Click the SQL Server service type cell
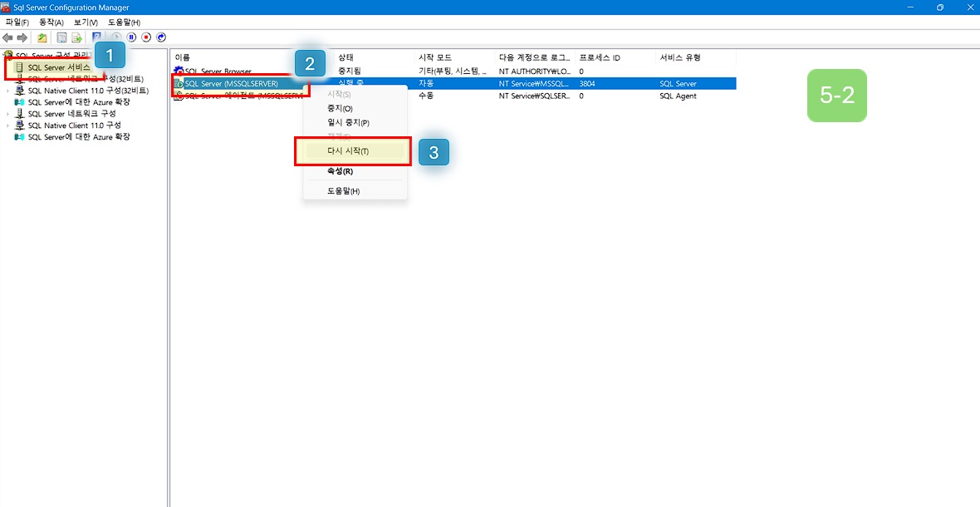 (x=679, y=83)
